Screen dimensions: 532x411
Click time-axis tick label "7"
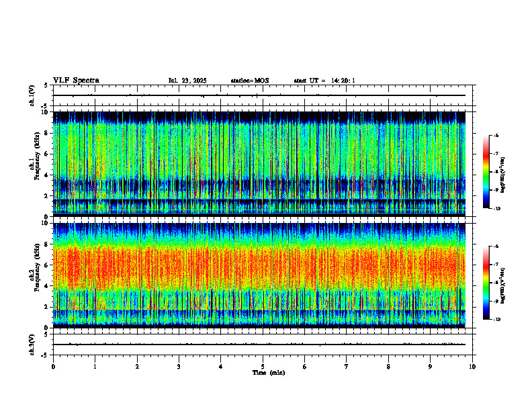[x=347, y=367]
